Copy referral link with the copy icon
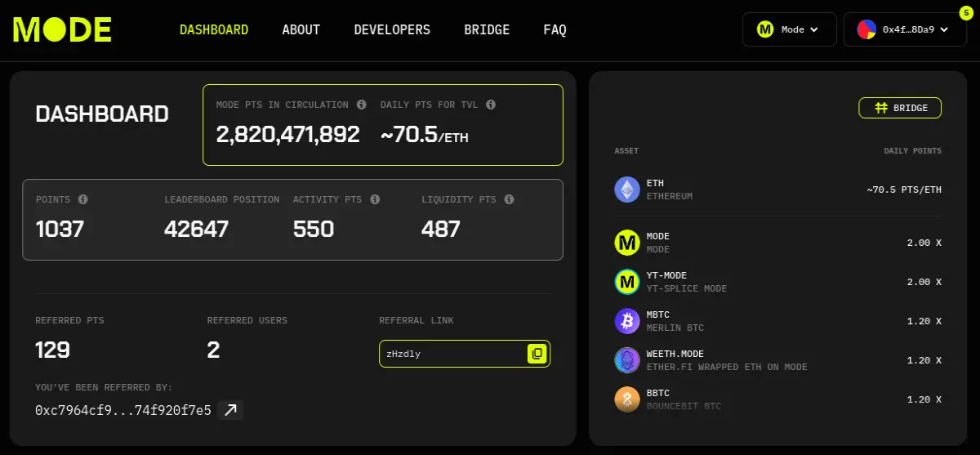980x455 pixels. coord(537,354)
